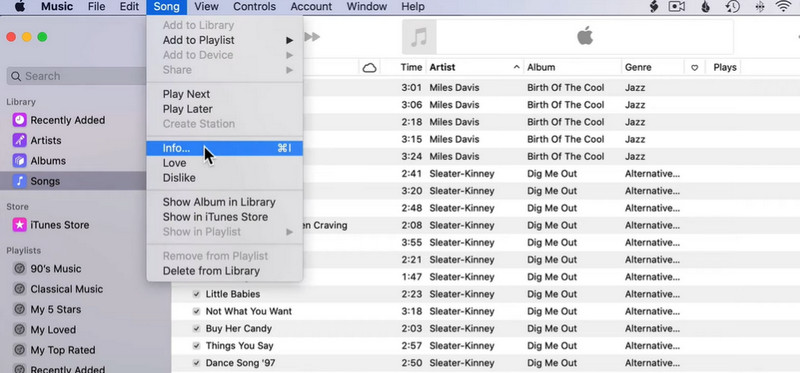Image resolution: width=800 pixels, height=373 pixels.
Task: Click the My 5 Stars playlist gear icon
Action: [19, 310]
